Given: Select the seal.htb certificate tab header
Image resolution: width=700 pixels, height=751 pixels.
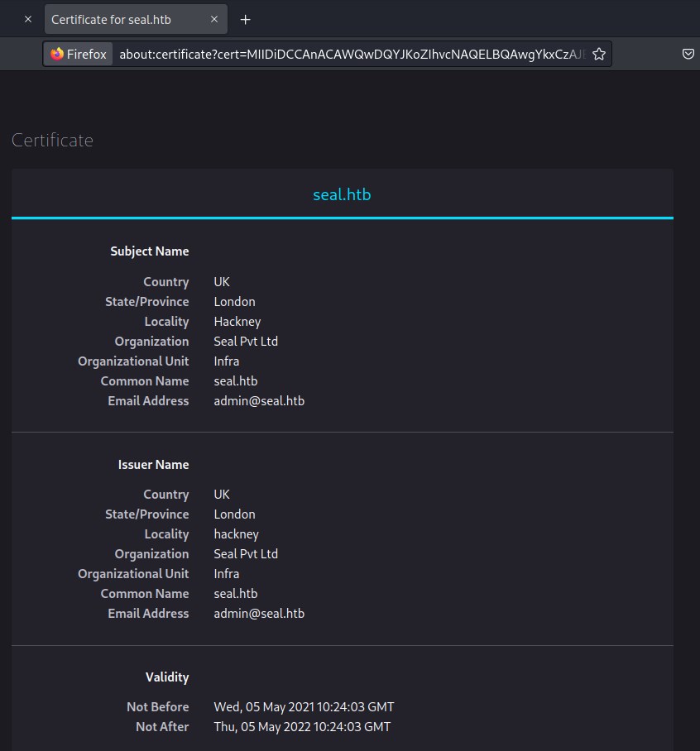Looking at the screenshot, I should point(342,195).
